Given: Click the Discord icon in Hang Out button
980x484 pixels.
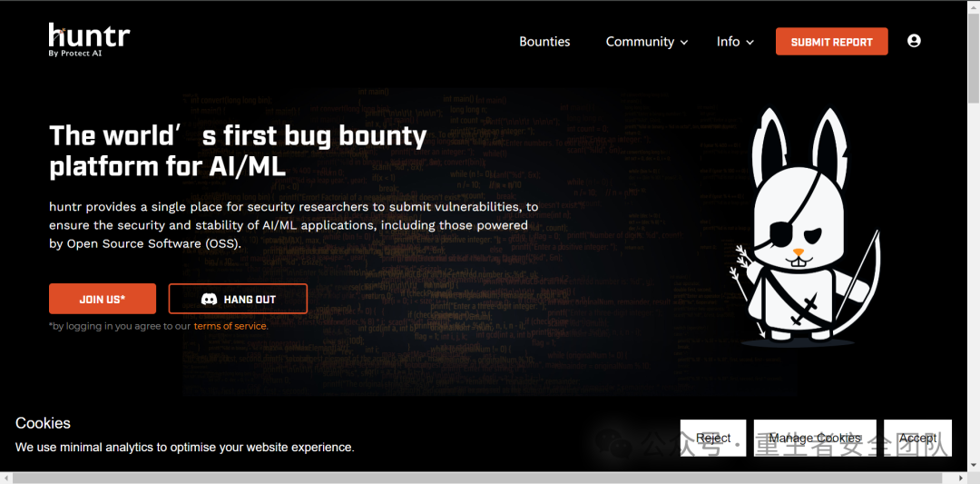Looking at the screenshot, I should (210, 299).
